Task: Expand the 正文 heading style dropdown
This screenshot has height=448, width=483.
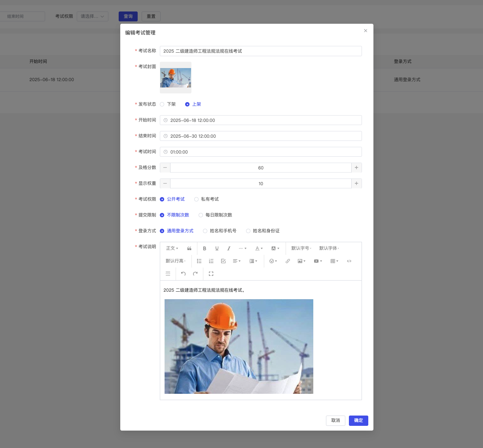Action: [172, 249]
